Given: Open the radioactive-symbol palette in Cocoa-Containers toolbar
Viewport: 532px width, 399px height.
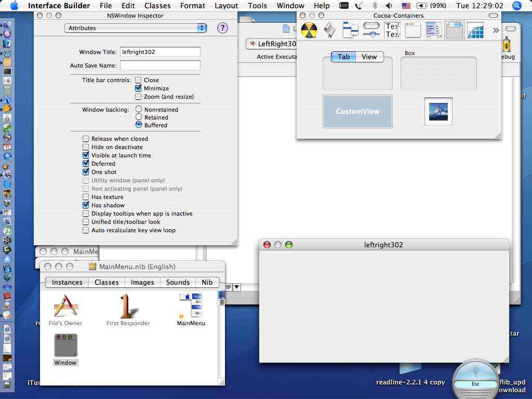Looking at the screenshot, I should (309, 31).
